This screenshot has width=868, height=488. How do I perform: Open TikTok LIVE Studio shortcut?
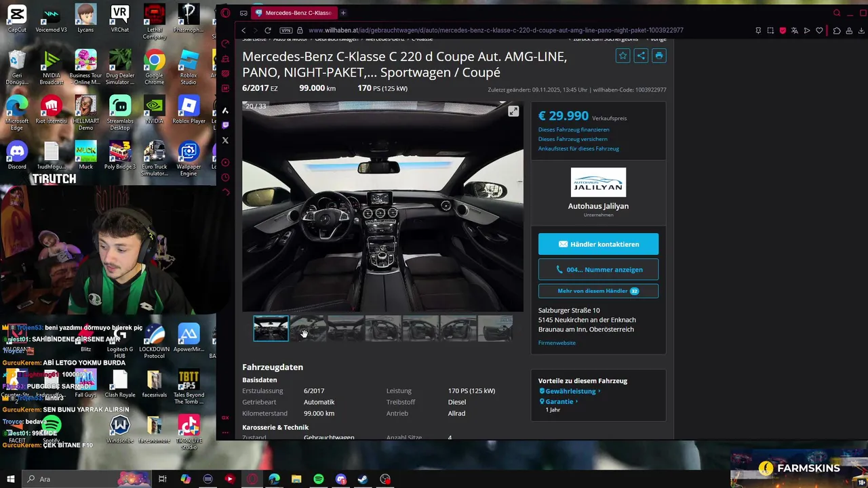pyautogui.click(x=189, y=432)
